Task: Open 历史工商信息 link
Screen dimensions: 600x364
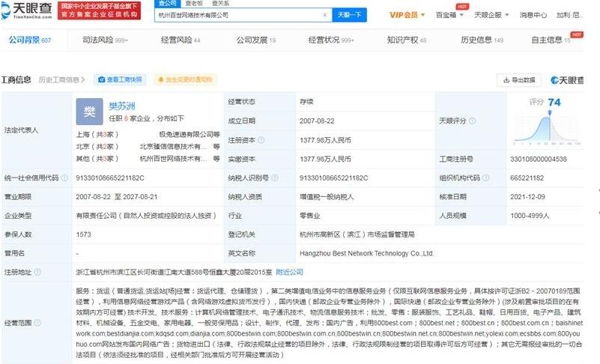Action: pos(61,79)
